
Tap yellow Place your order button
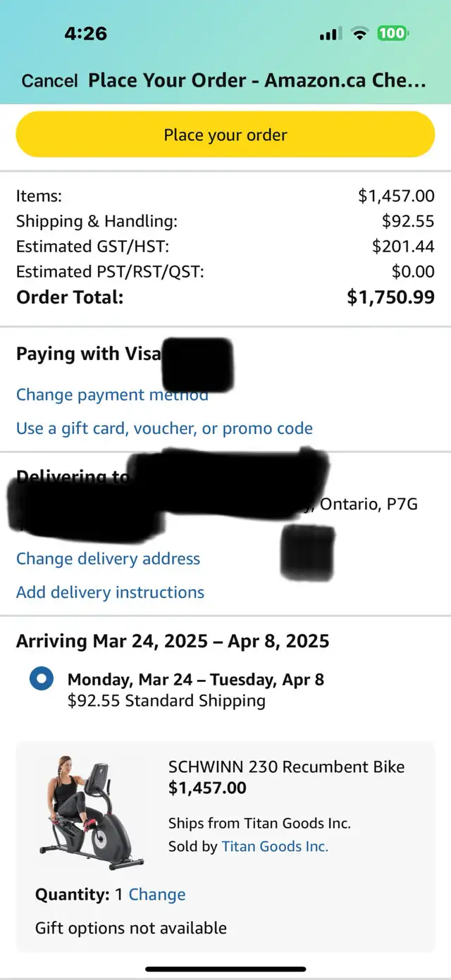click(225, 135)
